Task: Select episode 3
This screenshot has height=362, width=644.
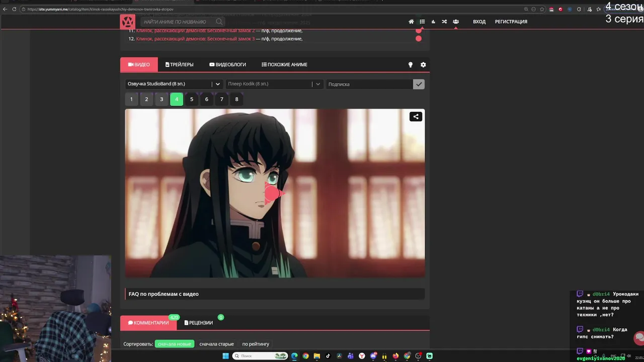Action: (x=162, y=99)
